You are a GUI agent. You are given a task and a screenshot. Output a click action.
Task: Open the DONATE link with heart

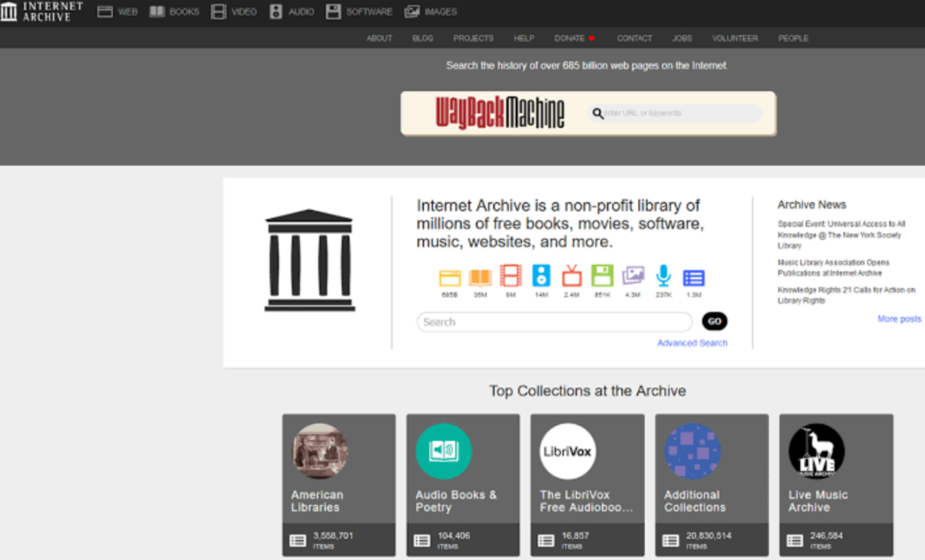pos(574,38)
